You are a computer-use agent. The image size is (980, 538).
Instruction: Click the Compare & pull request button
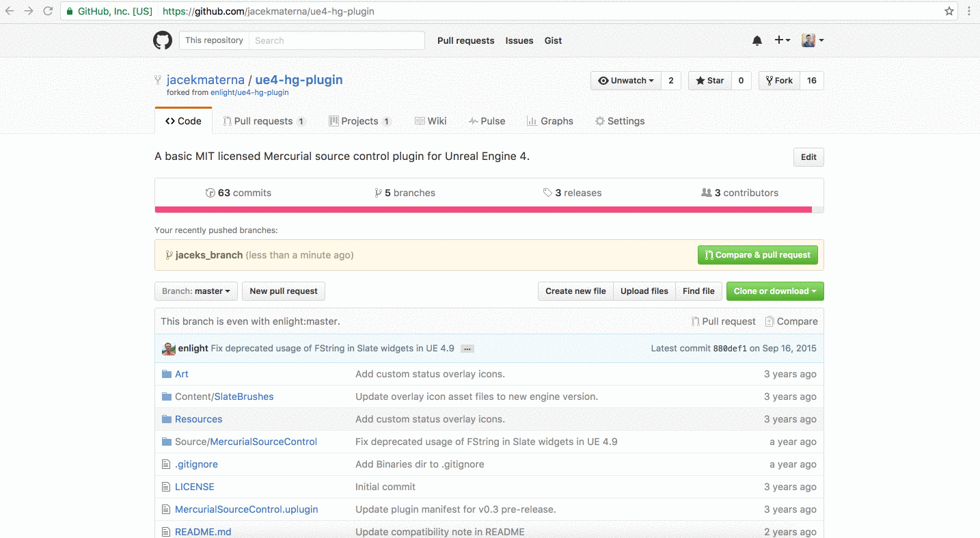coord(757,255)
